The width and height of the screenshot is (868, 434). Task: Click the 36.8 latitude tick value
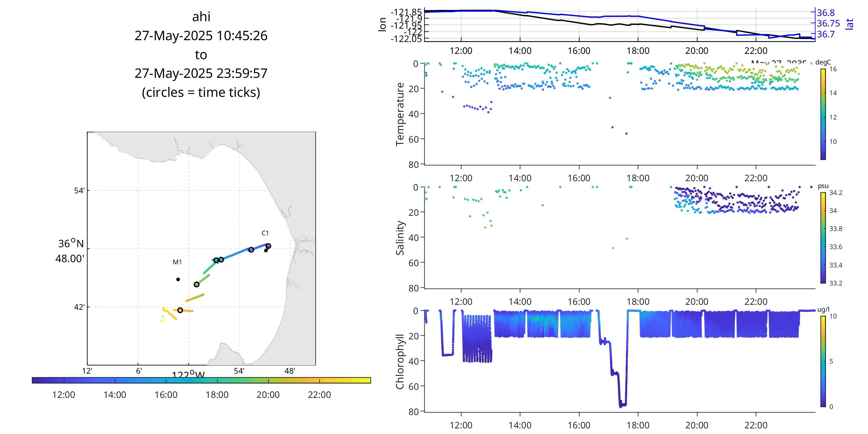point(826,13)
